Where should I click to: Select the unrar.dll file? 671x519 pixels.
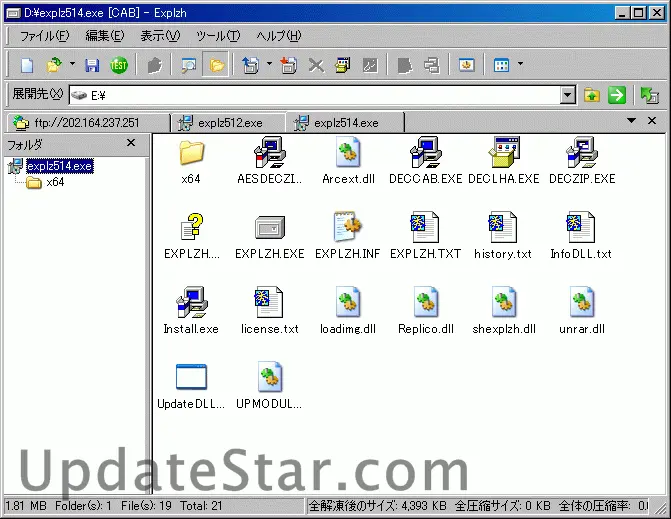[x=582, y=311]
